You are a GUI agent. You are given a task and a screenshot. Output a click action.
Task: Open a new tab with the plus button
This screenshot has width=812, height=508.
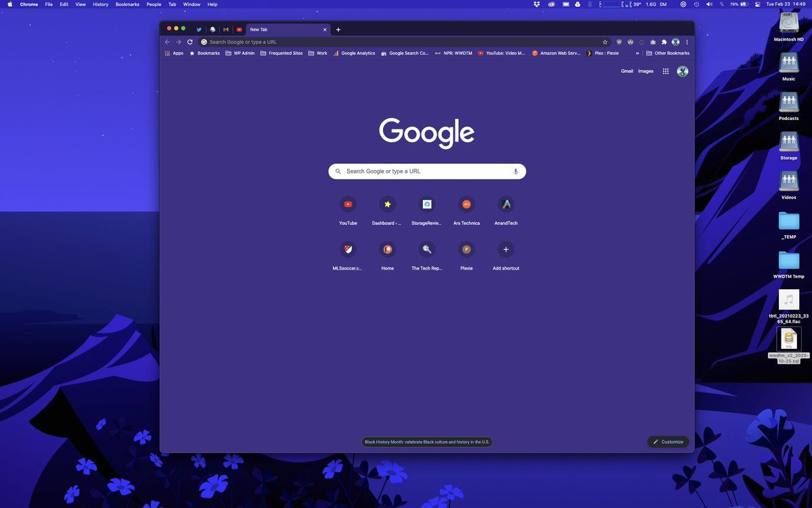pos(338,30)
